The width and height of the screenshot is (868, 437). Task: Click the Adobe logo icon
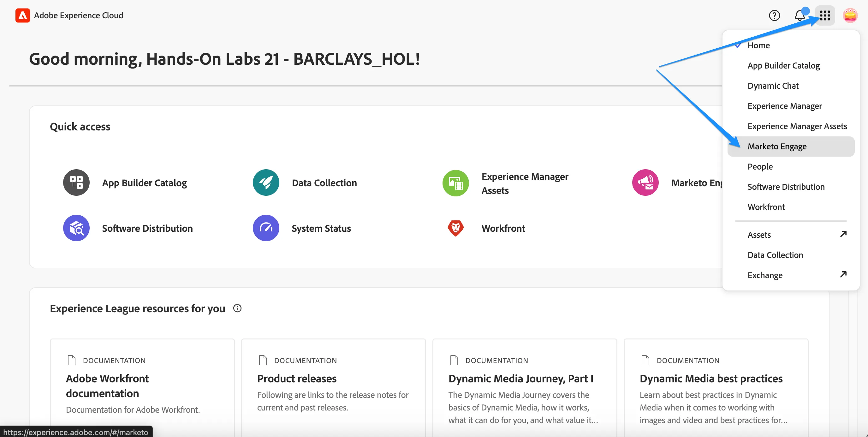coord(23,15)
